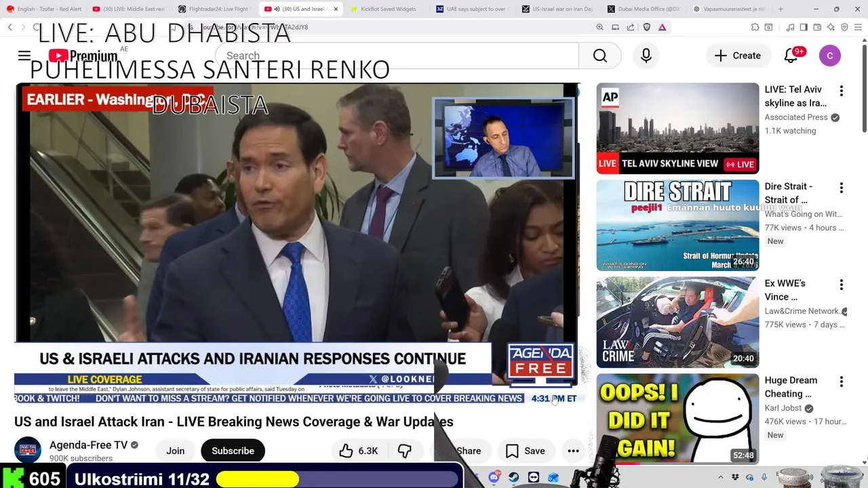Open Leo AI sparkle icon

[x=831, y=27]
